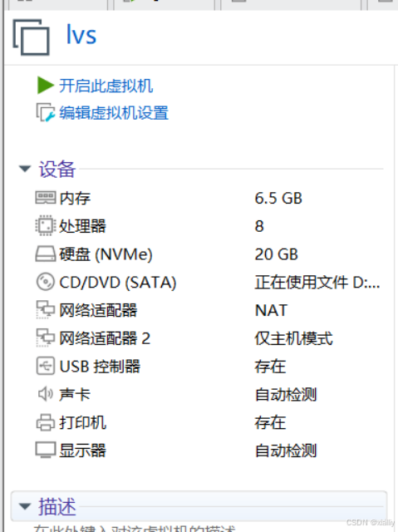This screenshot has width=398, height=532.
Task: Collapse the 描述 description section
Action: pos(25,506)
